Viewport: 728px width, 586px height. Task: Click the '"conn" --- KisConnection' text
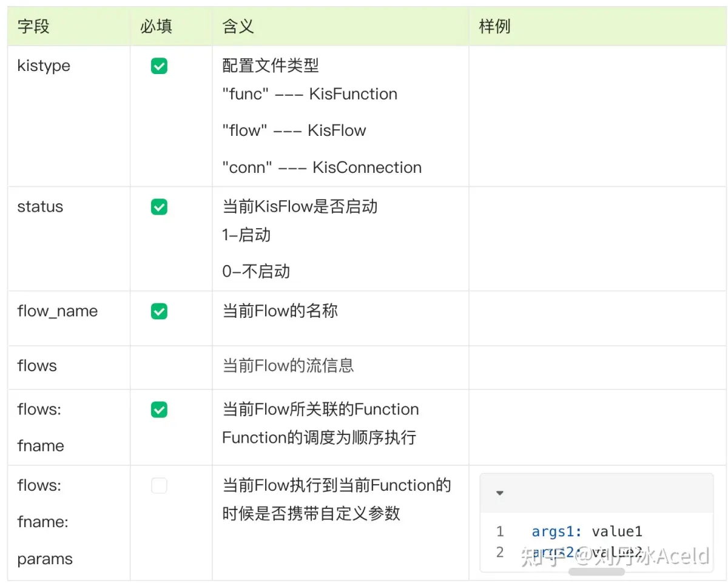(x=322, y=168)
